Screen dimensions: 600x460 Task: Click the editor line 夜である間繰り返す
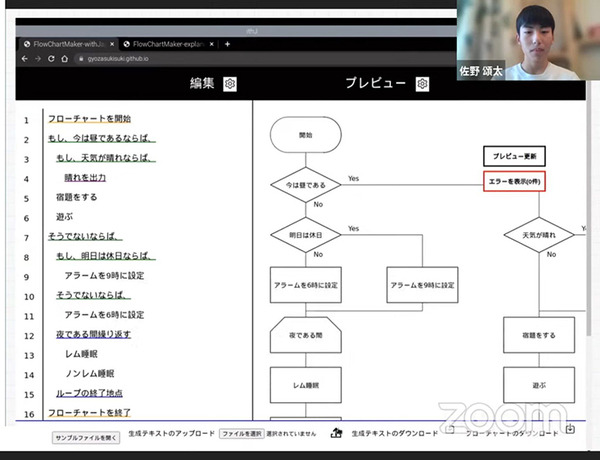coord(88,334)
